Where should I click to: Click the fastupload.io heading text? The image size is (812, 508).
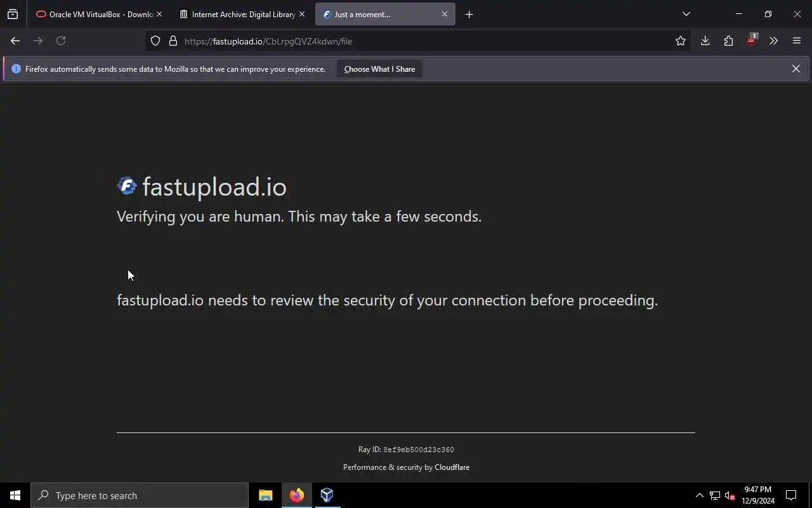tap(214, 187)
